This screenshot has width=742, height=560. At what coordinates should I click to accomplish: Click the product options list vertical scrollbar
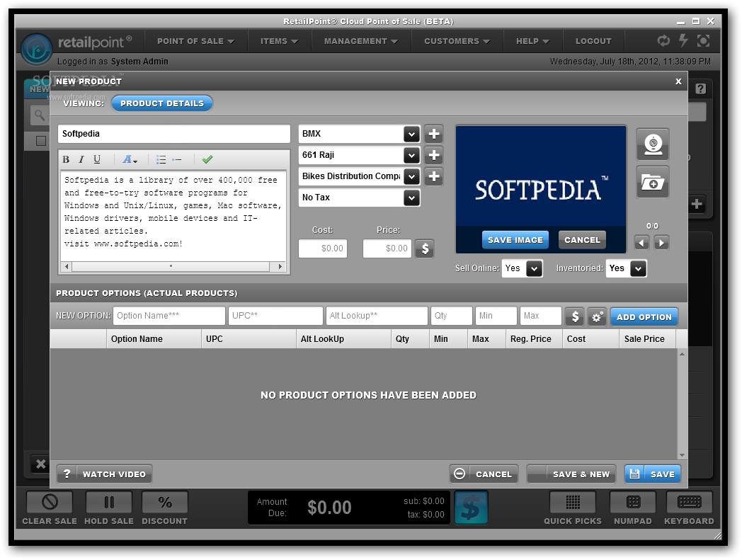point(682,404)
